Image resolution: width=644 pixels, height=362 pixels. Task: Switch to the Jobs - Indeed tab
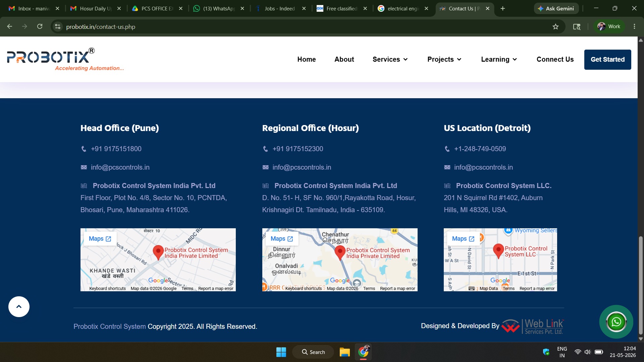point(280,9)
